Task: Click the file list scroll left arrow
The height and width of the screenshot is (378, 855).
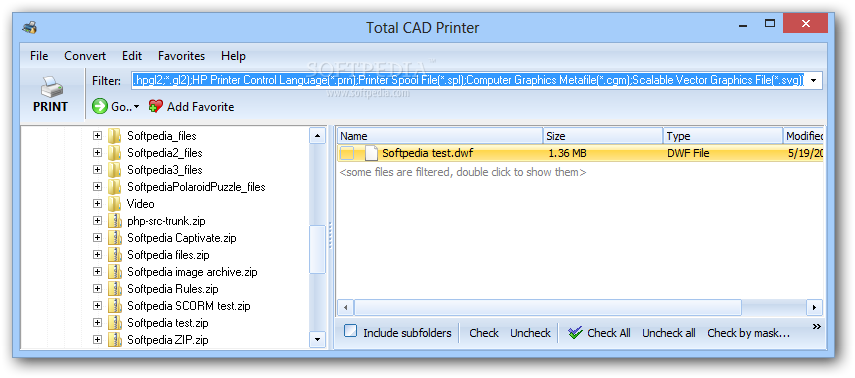Action: [x=345, y=307]
